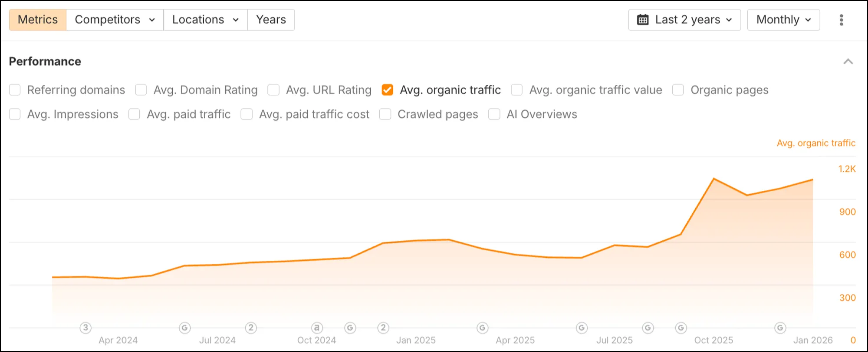Click the G marker near Apr 2025
Image resolution: width=868 pixels, height=352 pixels.
click(x=482, y=328)
